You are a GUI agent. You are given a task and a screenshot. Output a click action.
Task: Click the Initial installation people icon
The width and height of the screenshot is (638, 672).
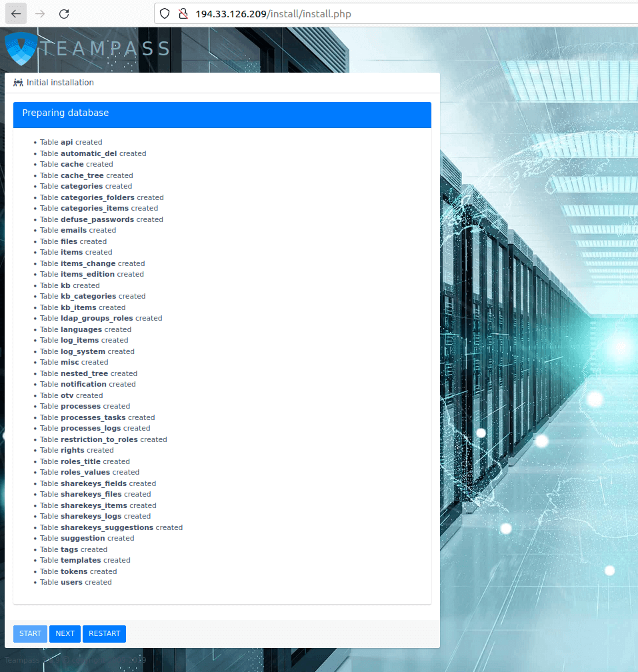click(18, 83)
